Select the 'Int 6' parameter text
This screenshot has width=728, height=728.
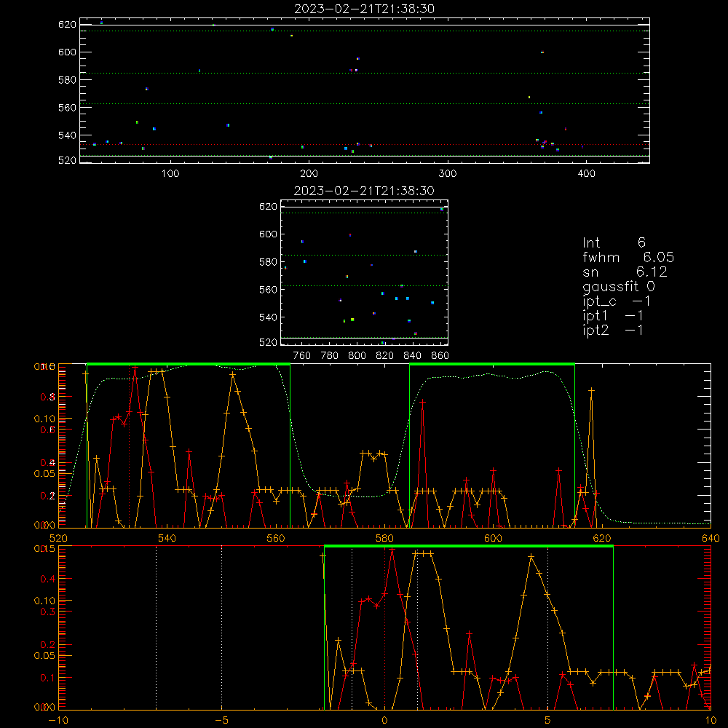coord(614,242)
